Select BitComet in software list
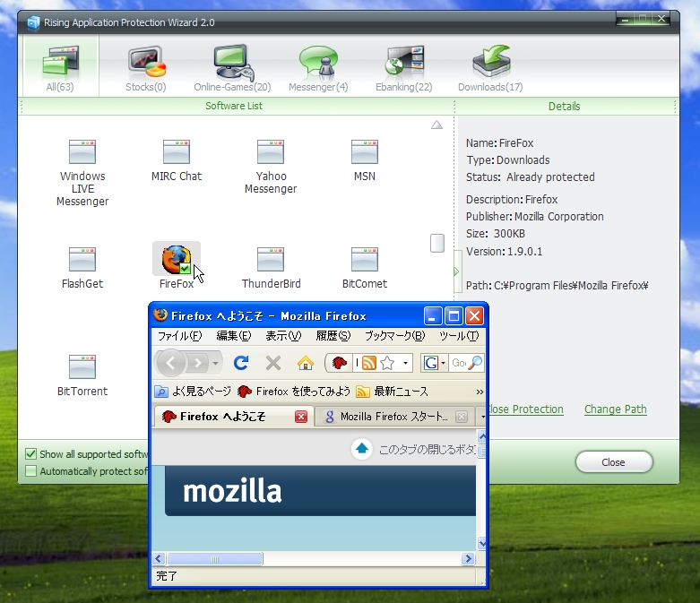 point(364,268)
